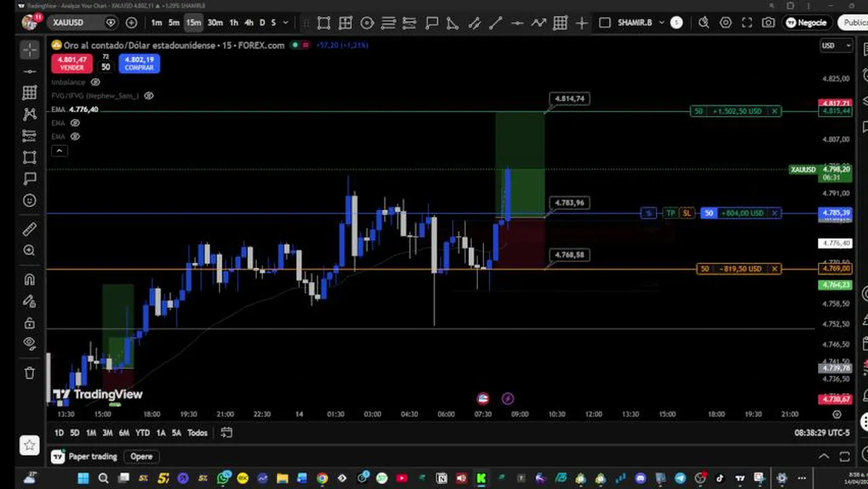Toggle visibility of FVG/IFVG indicator
The image size is (868, 489).
coord(149,96)
